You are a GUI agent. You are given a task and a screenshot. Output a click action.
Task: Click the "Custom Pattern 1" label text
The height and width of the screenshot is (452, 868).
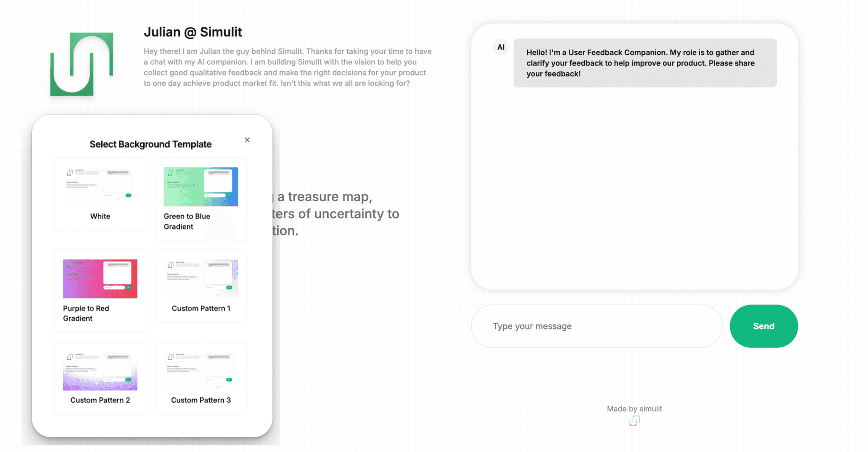201,308
